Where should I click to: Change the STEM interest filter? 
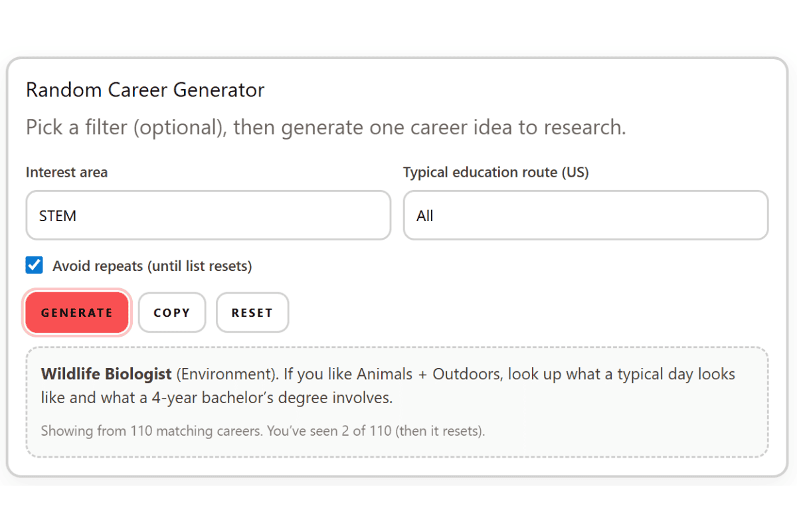click(x=208, y=215)
